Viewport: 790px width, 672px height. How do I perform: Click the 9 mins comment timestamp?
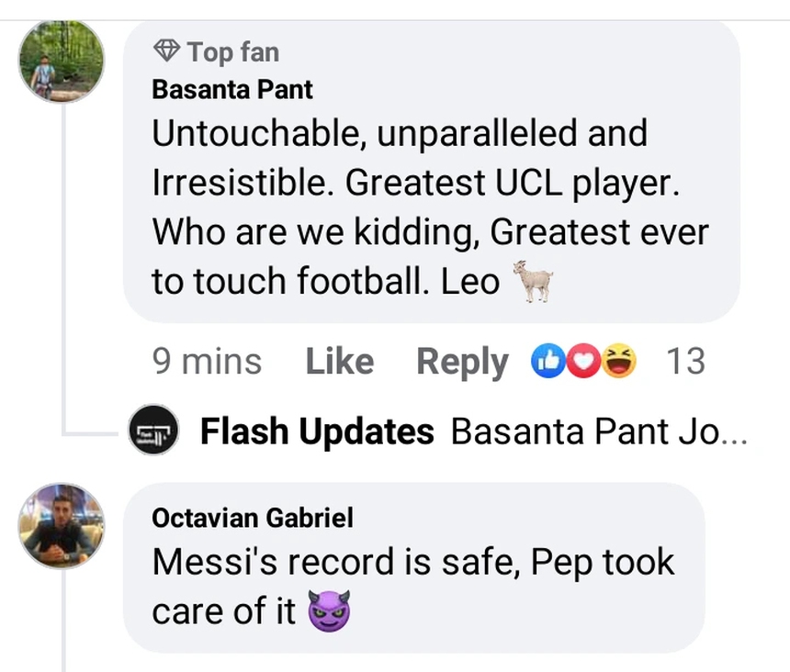(x=207, y=362)
